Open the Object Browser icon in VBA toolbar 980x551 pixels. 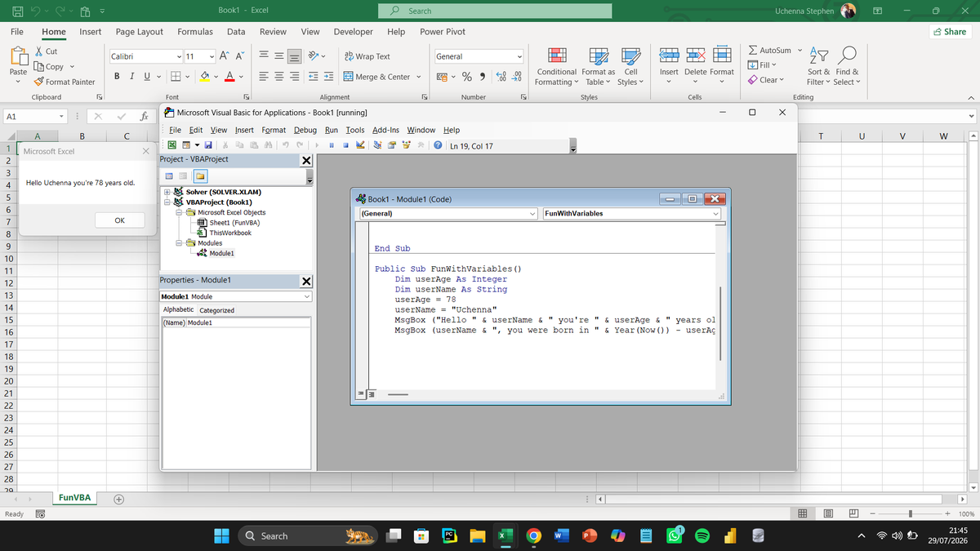(406, 145)
